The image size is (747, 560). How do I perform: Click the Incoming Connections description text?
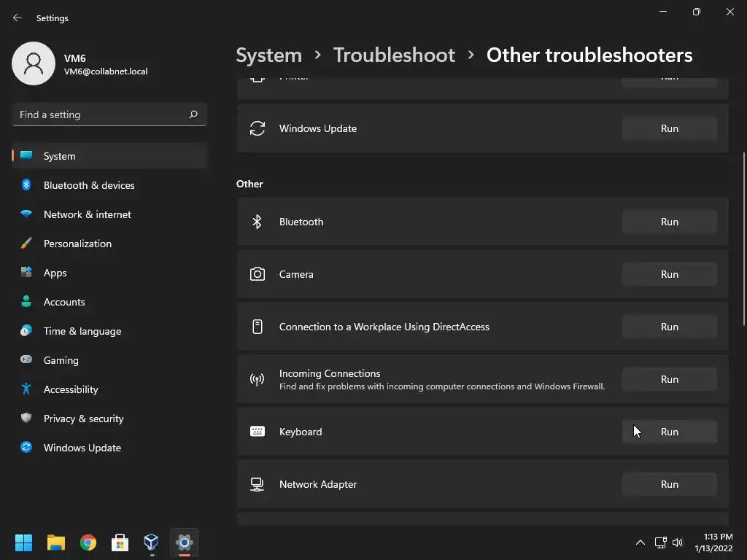point(441,386)
